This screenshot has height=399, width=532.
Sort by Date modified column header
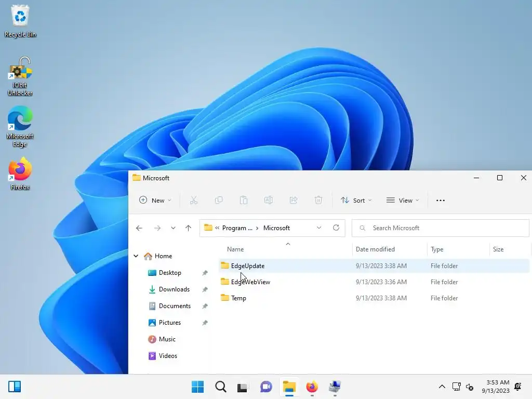click(x=375, y=249)
